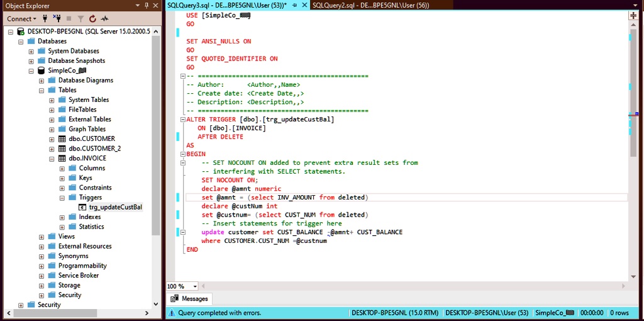Expand the System Databases node

click(31, 52)
